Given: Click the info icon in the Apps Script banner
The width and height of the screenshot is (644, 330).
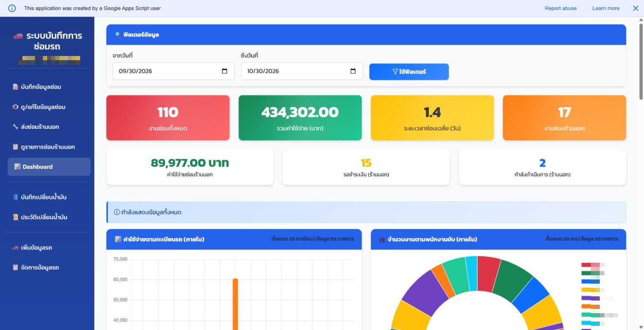Looking at the screenshot, I should pos(12,8).
